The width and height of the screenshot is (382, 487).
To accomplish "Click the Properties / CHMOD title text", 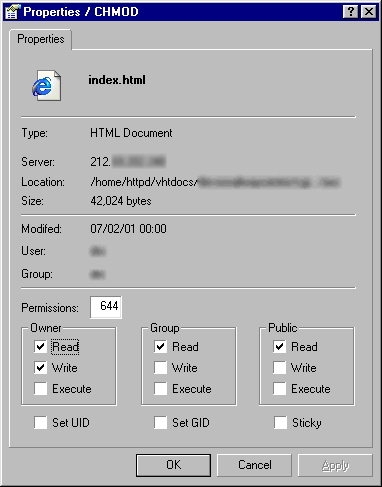I will (x=81, y=12).
